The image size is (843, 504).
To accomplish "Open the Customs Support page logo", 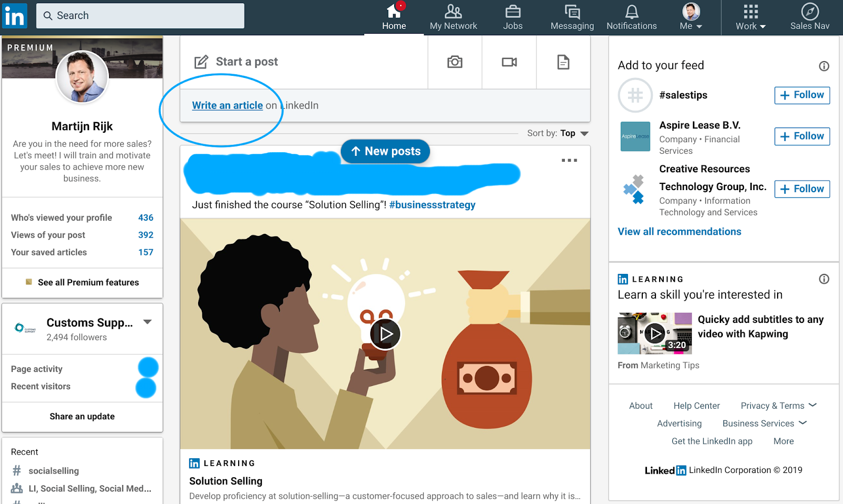I will coord(25,328).
